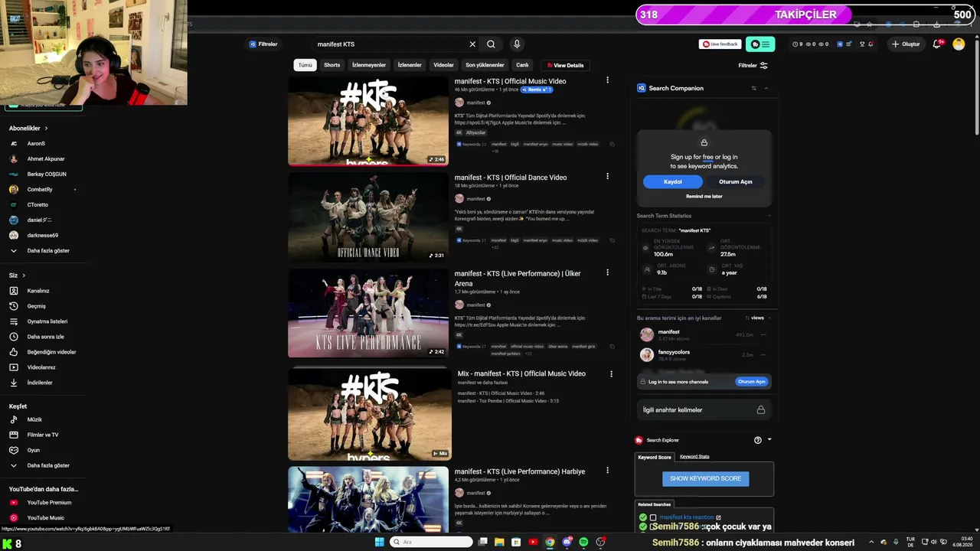Screen dimensions: 980x551
Task: Select the Tümü filter chip
Action: click(305, 65)
